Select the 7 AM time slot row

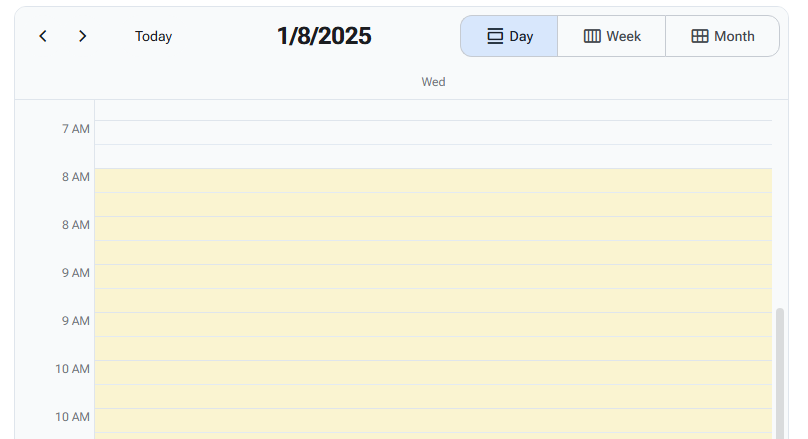click(x=433, y=133)
